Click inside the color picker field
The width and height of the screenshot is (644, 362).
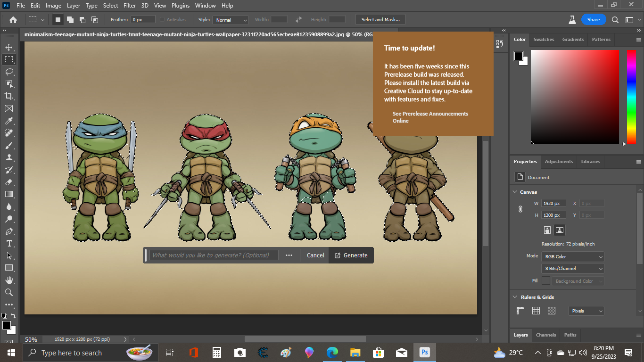(x=575, y=97)
